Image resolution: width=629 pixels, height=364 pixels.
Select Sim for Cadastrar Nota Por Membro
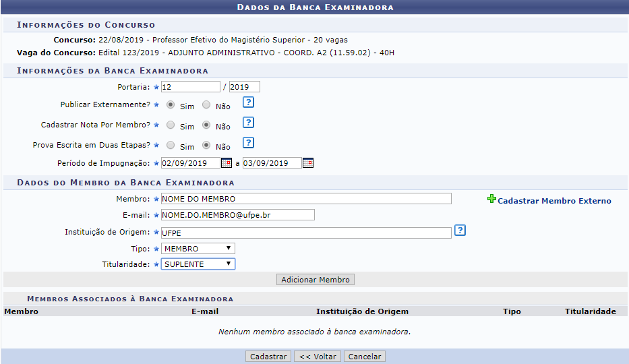click(x=171, y=125)
